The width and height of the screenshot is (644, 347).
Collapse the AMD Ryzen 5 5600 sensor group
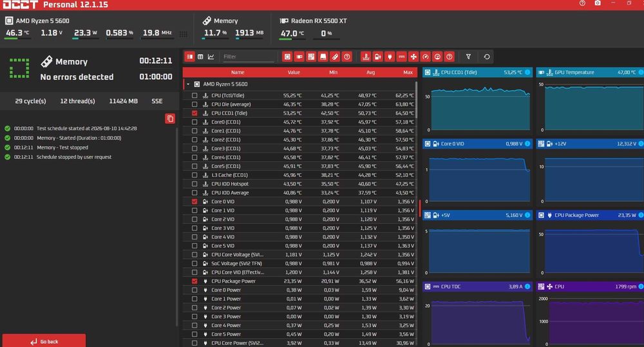tap(188, 84)
